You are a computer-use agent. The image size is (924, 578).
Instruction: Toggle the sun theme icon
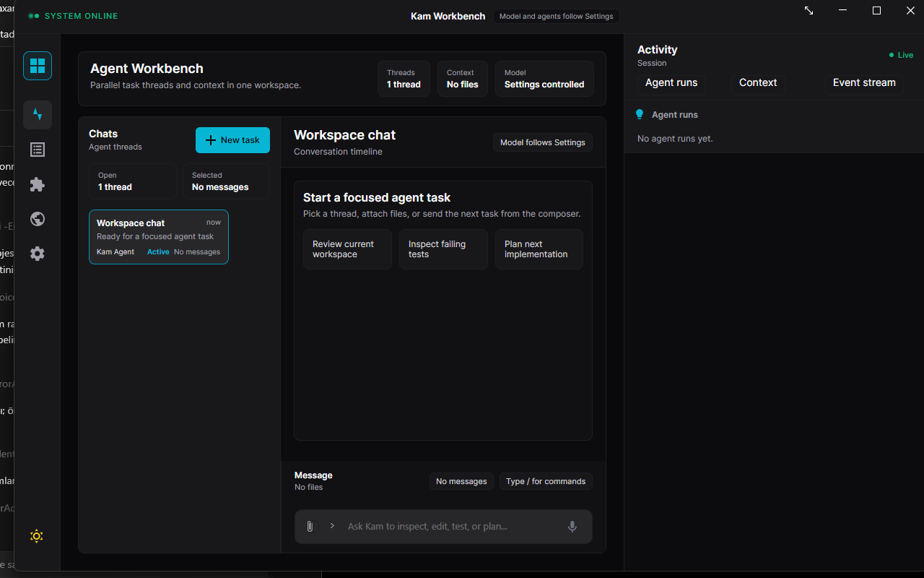(37, 536)
